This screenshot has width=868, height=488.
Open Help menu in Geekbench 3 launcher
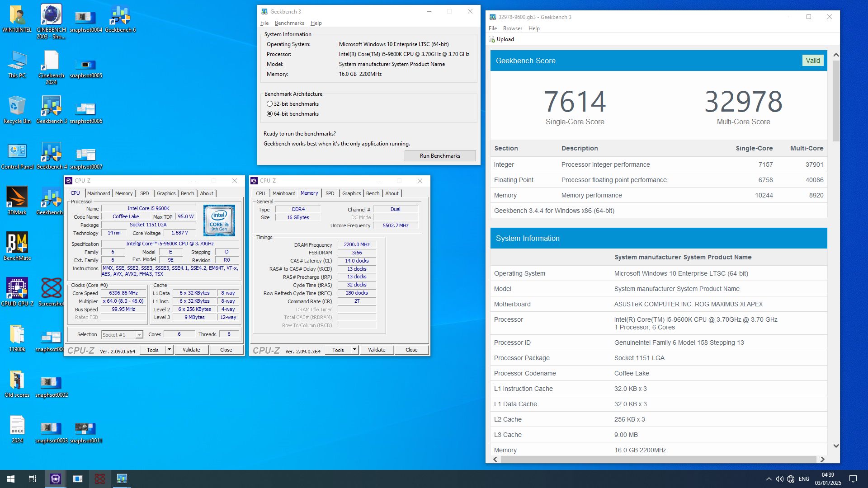(x=316, y=23)
